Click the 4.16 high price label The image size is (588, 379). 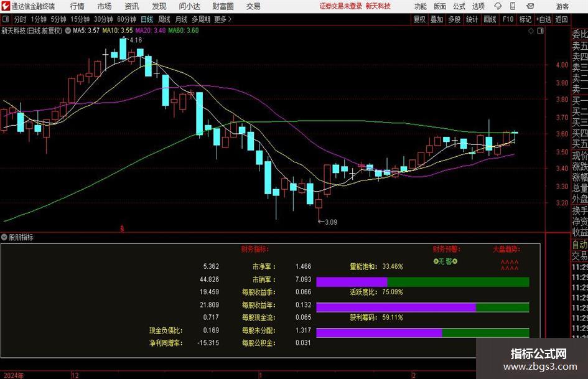(x=136, y=40)
